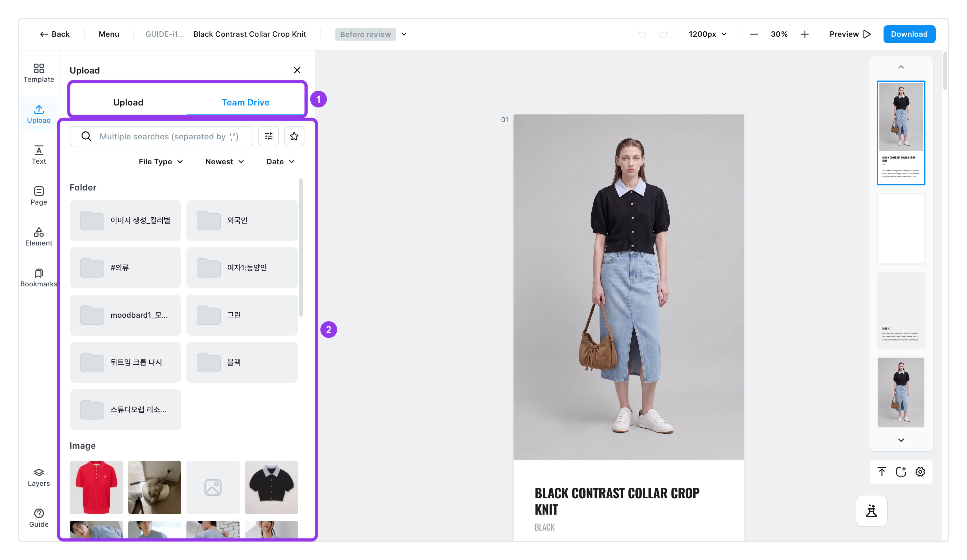The width and height of the screenshot is (967, 560).
Task: Show the Layers panel
Action: pyautogui.click(x=39, y=477)
